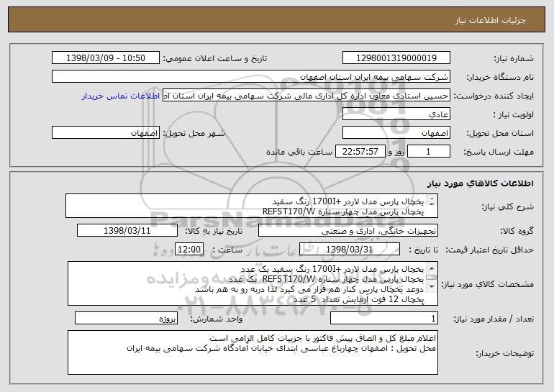Click the تعداد / مقدار مورد نیاز field
The height and width of the screenshot is (392, 554).
pyautogui.click(x=384, y=319)
